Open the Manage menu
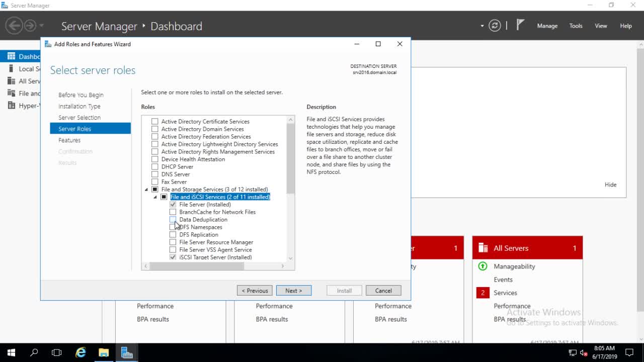The image size is (644, 362). point(547,26)
